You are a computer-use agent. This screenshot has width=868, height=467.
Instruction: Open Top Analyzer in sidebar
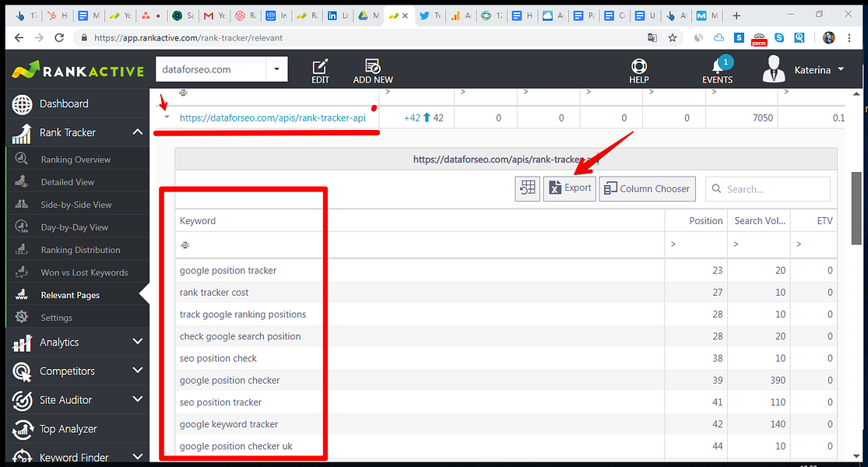point(78,429)
